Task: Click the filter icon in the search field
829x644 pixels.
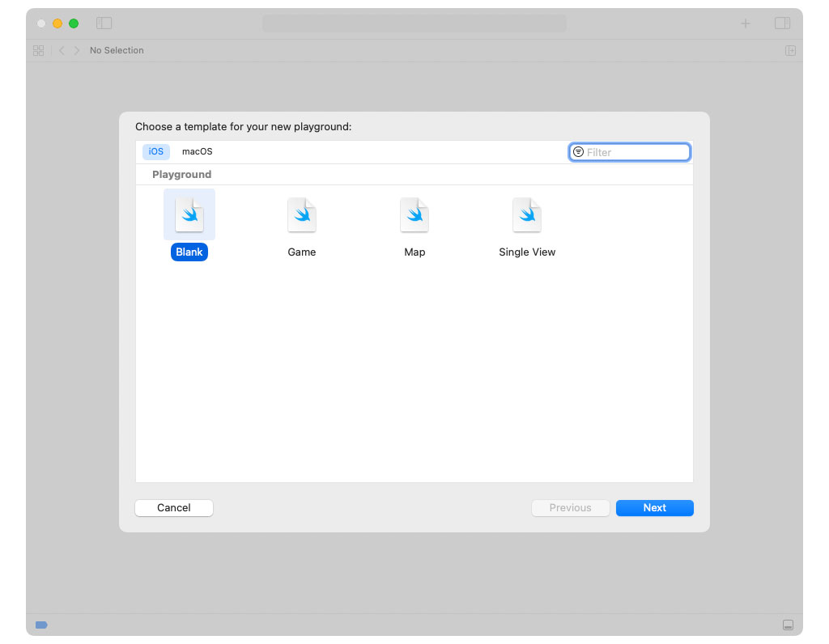Action: point(578,152)
